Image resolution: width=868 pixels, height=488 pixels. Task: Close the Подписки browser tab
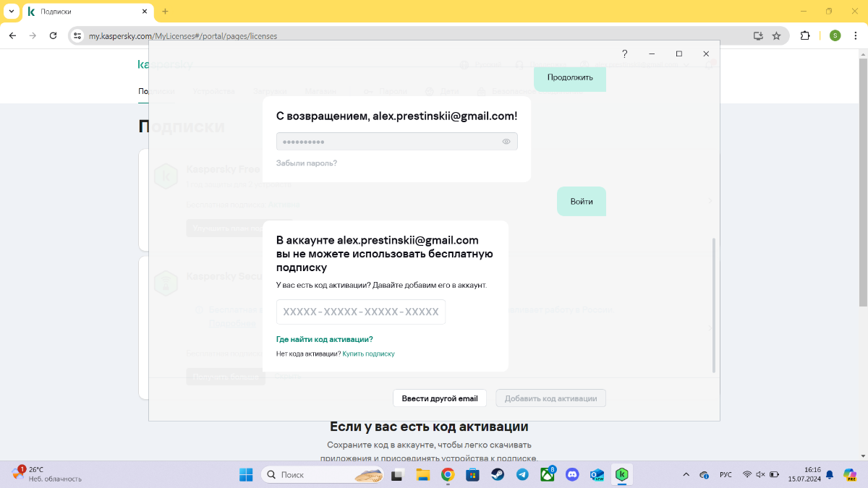(145, 12)
